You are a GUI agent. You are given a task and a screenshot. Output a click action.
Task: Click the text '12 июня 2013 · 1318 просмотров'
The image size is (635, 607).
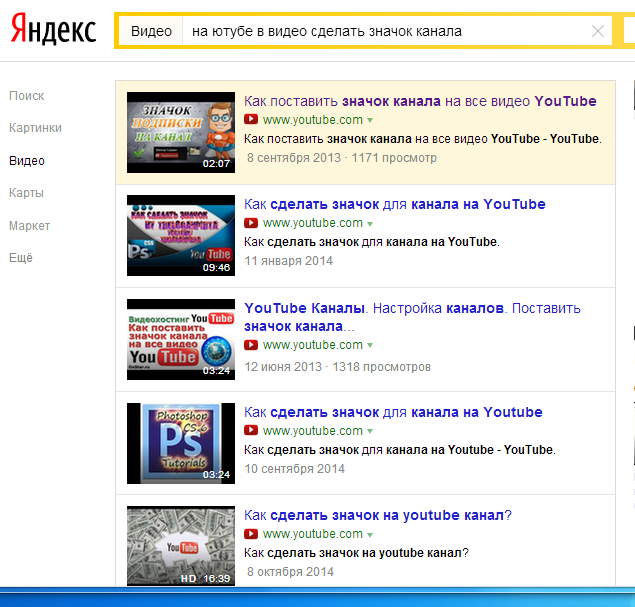pyautogui.click(x=337, y=367)
